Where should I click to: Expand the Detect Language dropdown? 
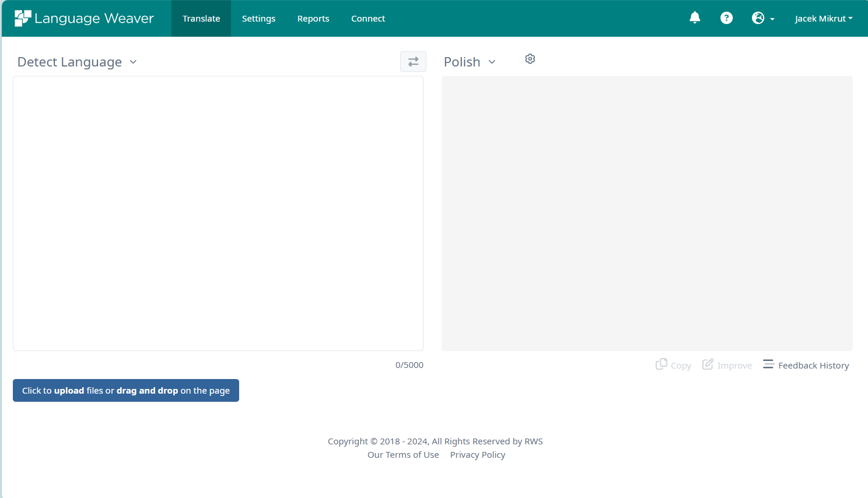(77, 62)
